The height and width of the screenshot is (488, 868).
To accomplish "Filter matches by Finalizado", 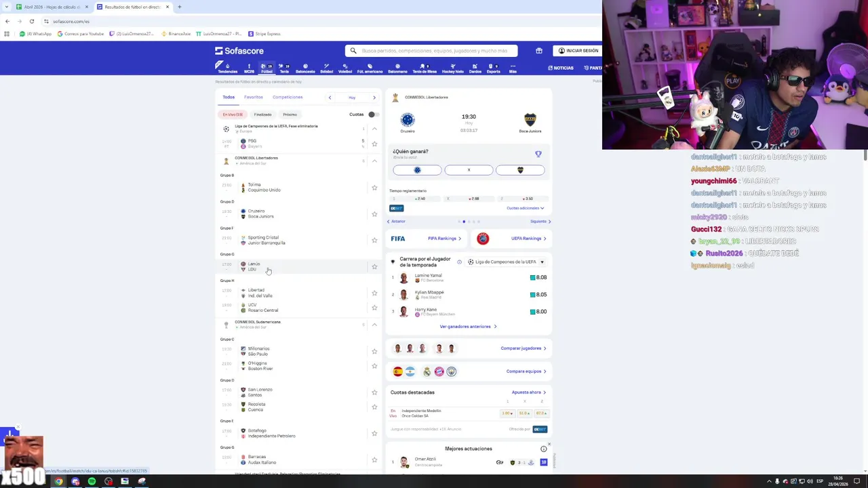I will (262, 115).
